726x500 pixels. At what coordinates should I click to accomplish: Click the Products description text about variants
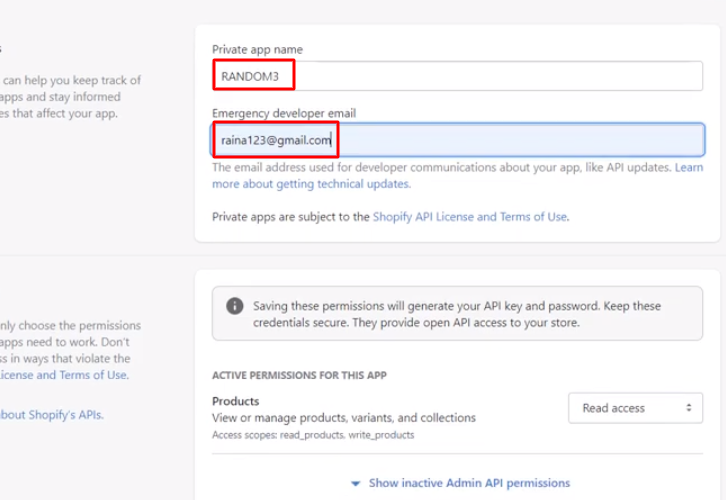[344, 418]
